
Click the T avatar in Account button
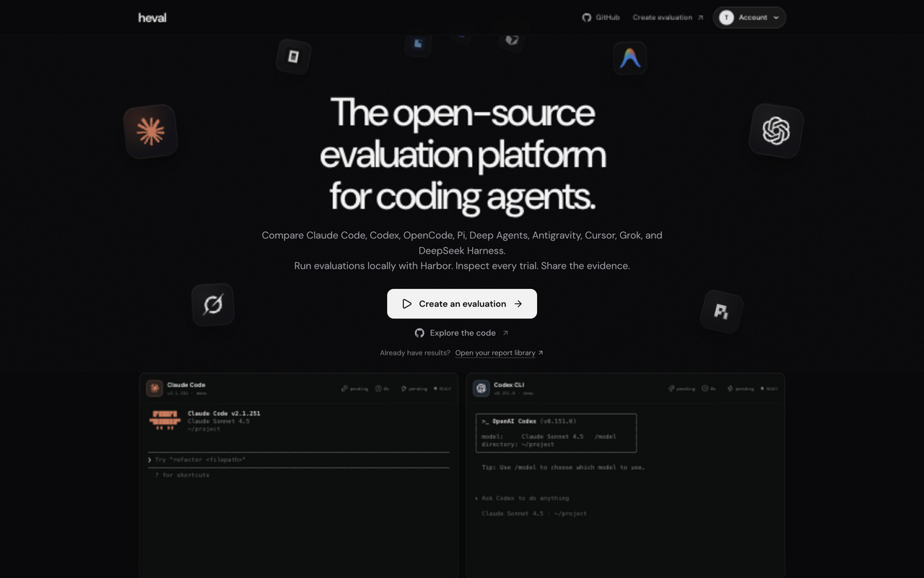pyautogui.click(x=726, y=17)
